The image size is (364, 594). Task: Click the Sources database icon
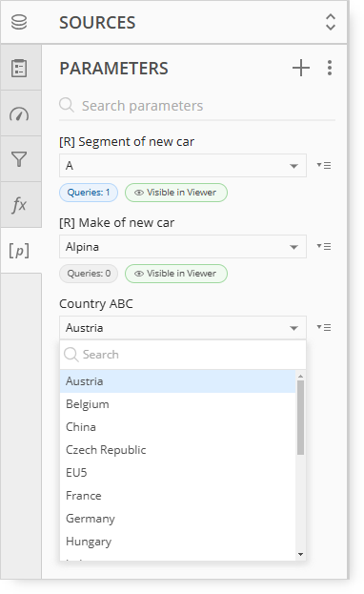(19, 22)
